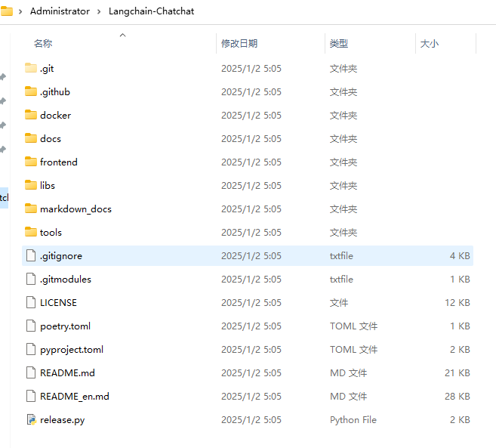Click the 12 KB size of LICENSE
This screenshot has height=448, width=496.
[x=457, y=303]
